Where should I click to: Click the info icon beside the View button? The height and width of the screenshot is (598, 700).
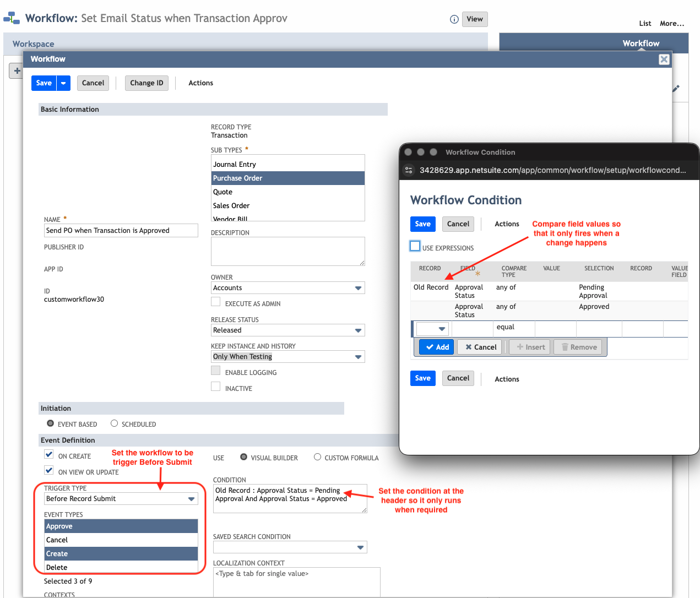tap(454, 19)
